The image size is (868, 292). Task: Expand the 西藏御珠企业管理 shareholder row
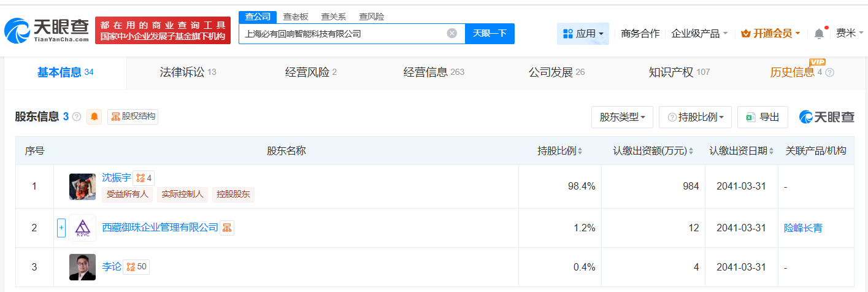61,228
